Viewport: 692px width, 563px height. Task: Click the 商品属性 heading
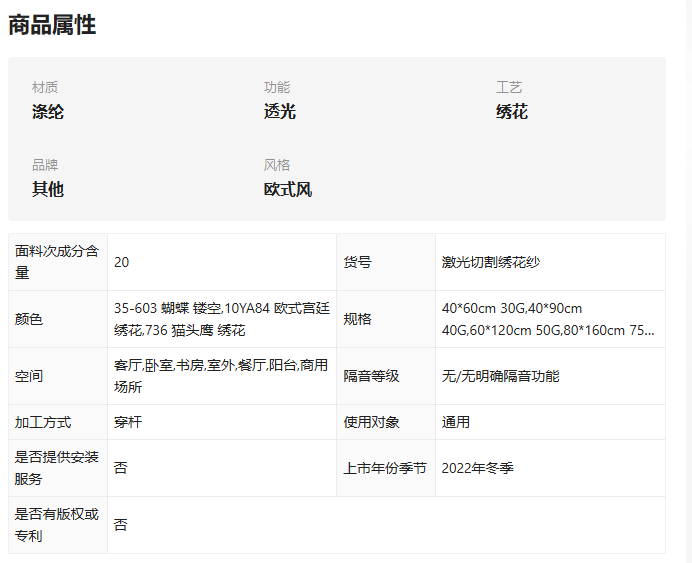pyautogui.click(x=52, y=25)
